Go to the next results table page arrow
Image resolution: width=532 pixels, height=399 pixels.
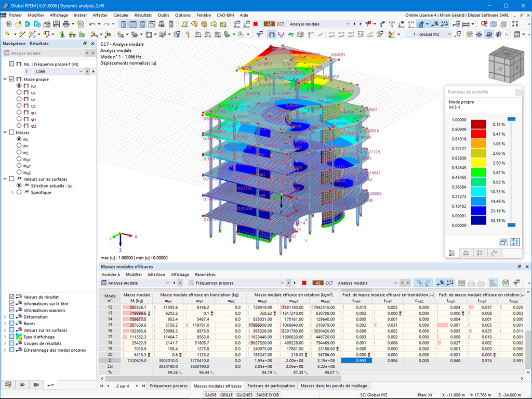coord(137,386)
